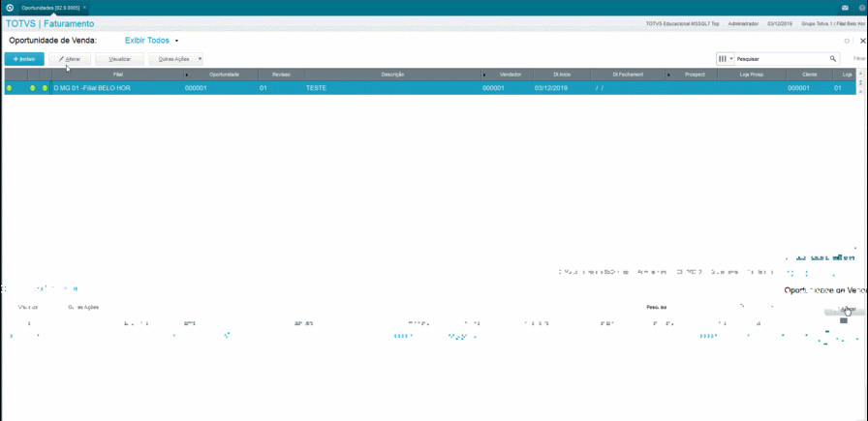
Task: Select the 03/12/2019 cell in the Dt.Inicio column
Action: 562,88
